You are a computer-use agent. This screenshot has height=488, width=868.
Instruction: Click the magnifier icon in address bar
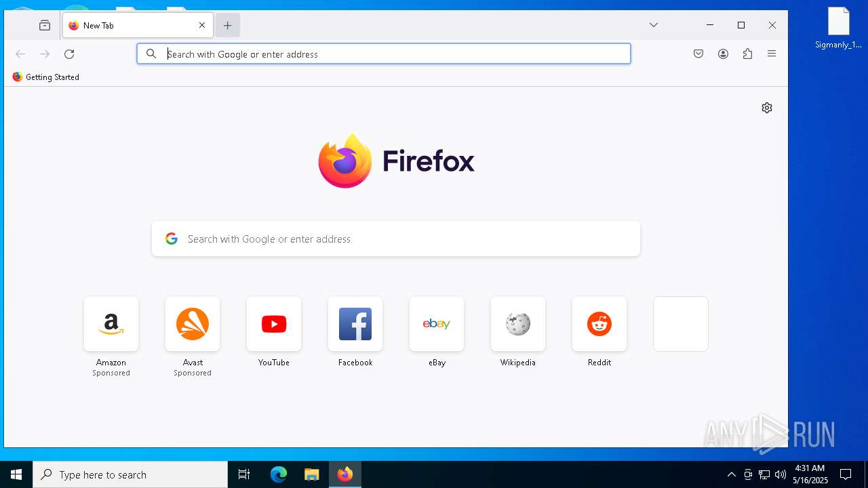point(151,54)
